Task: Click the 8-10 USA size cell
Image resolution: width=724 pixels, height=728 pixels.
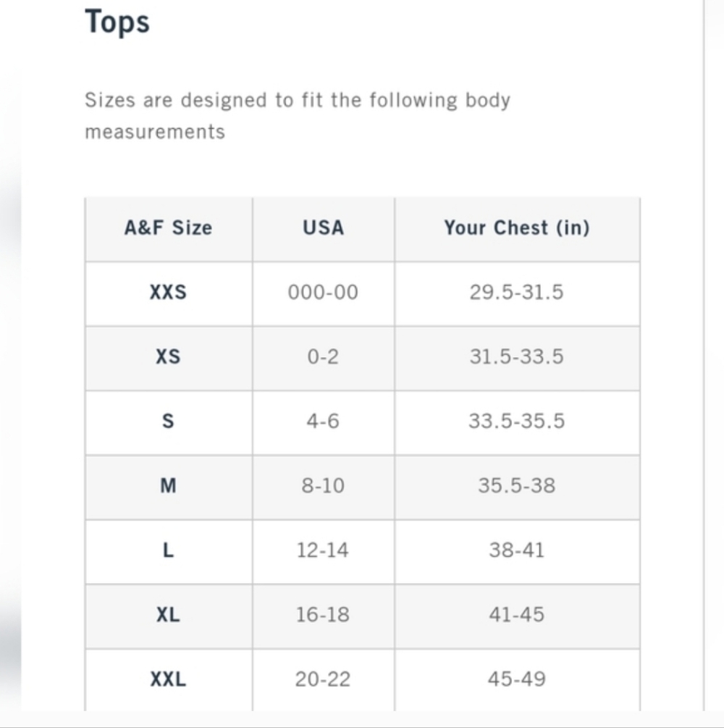Action: click(323, 486)
